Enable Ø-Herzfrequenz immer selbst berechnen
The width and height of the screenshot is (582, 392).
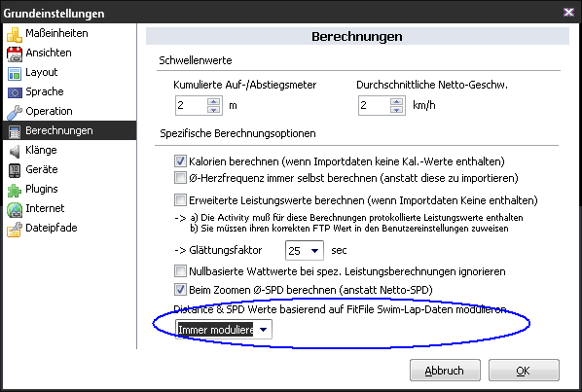180,178
